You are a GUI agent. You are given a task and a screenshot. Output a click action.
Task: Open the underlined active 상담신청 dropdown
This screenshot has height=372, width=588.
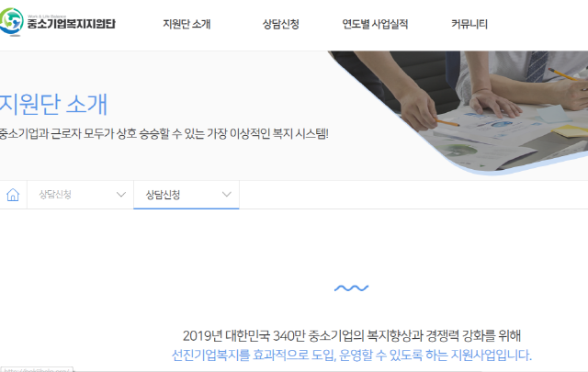(x=187, y=195)
